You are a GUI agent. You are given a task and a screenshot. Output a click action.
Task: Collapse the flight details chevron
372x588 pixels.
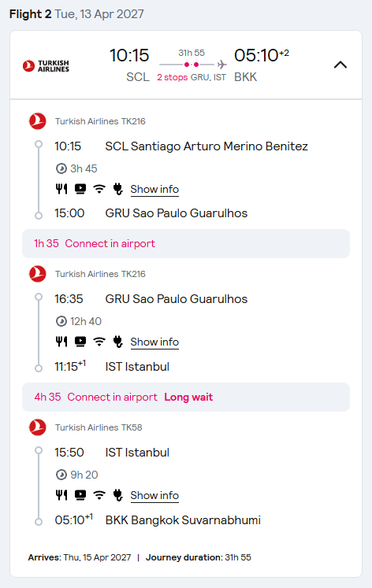coord(340,65)
